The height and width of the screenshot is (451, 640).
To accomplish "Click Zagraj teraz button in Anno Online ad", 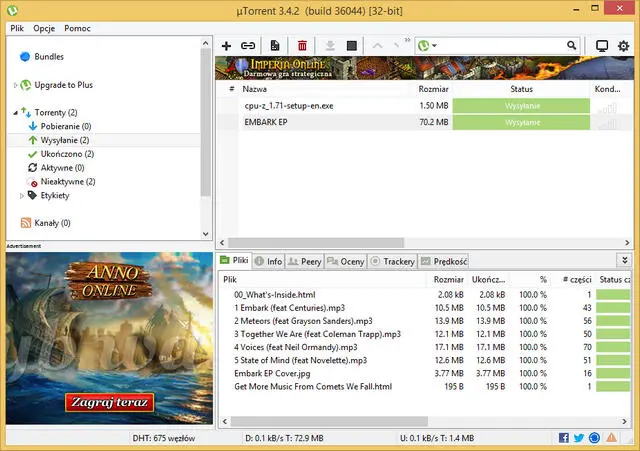I will point(109,402).
